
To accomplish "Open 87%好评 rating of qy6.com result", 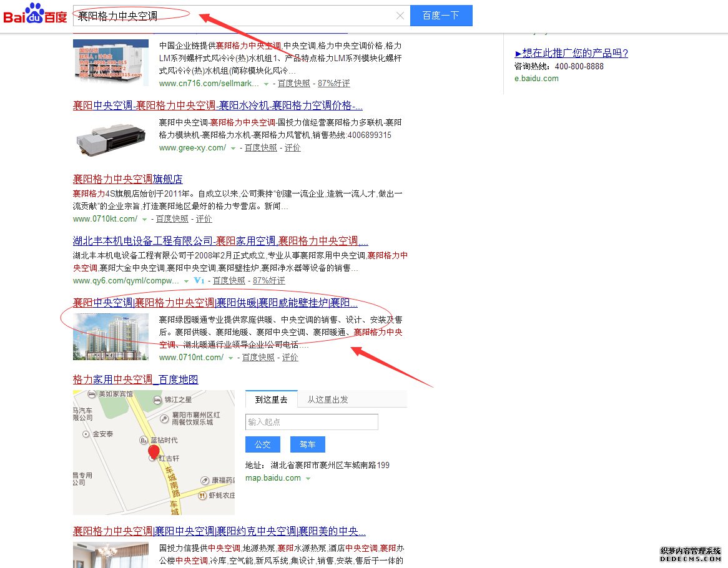I will coord(269,281).
